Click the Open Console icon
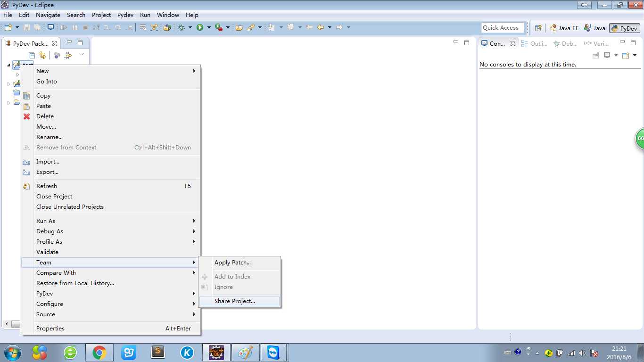This screenshot has height=362, width=644. (626, 55)
